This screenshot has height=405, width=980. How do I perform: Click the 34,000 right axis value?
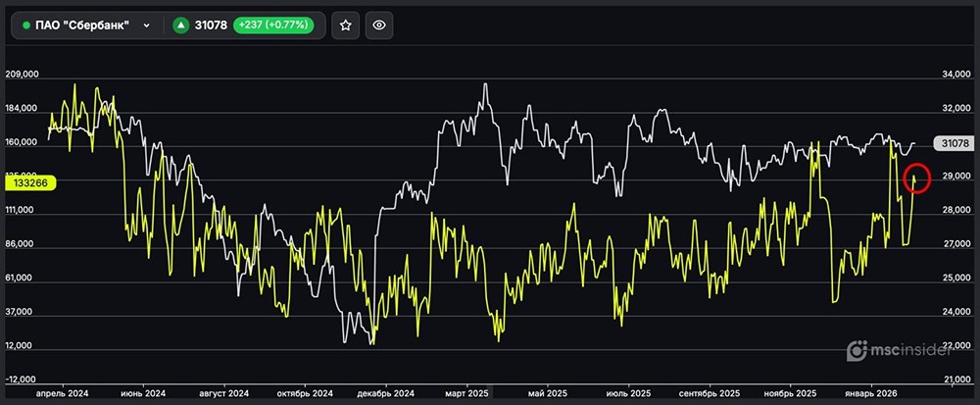(x=956, y=75)
